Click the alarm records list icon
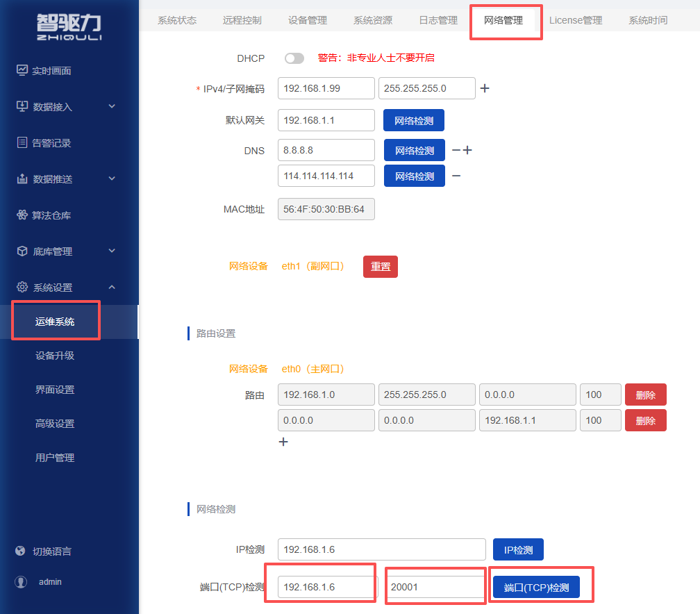This screenshot has width=700, height=614. click(22, 143)
